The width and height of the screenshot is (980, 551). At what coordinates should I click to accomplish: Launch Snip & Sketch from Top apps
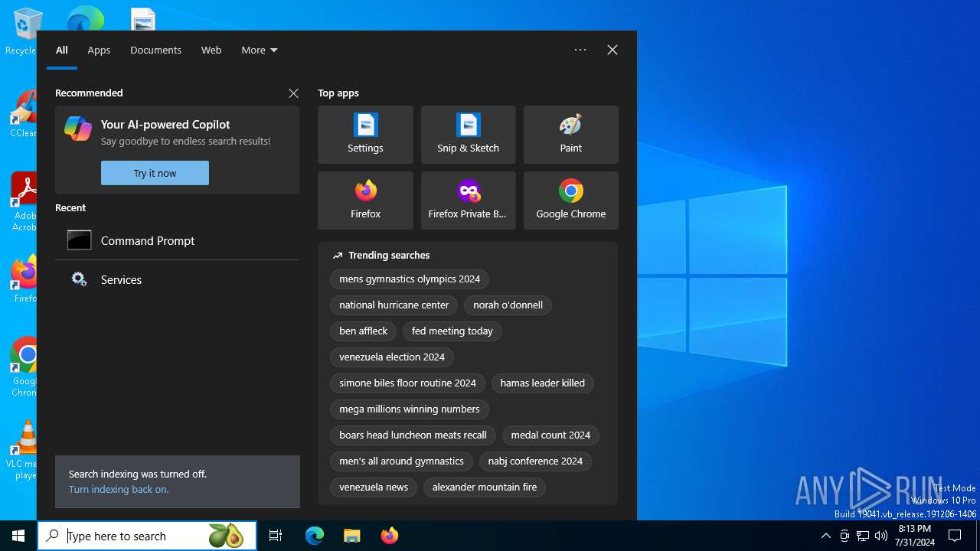pos(468,135)
